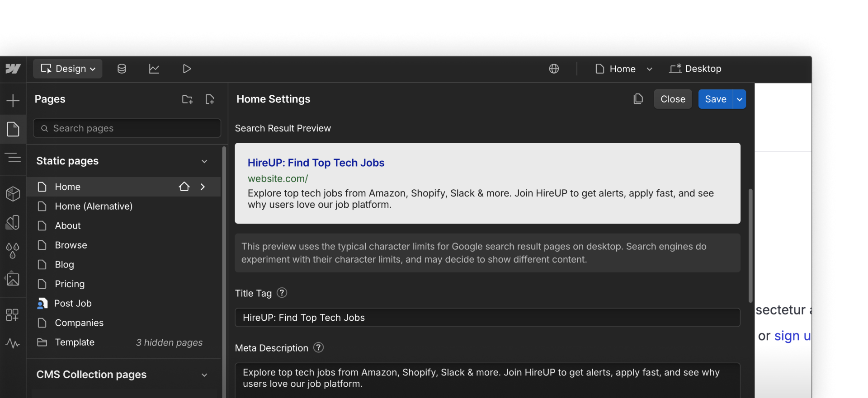Click the Preview play icon
Image resolution: width=868 pixels, height=398 pixels.
[x=187, y=69]
